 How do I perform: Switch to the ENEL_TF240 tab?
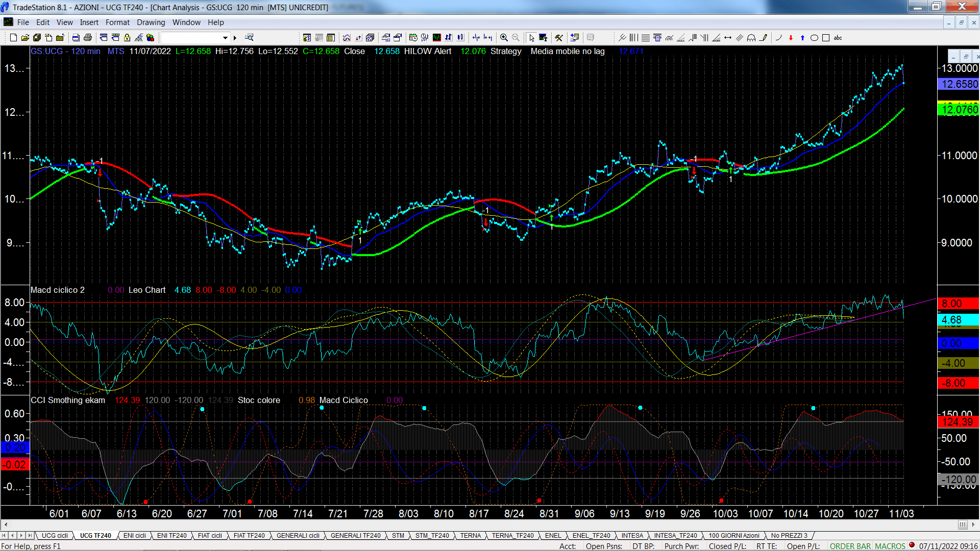591,536
